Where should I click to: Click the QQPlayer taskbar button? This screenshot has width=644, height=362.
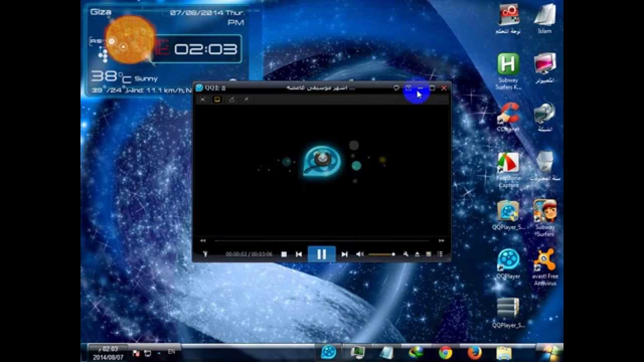pos(329,353)
